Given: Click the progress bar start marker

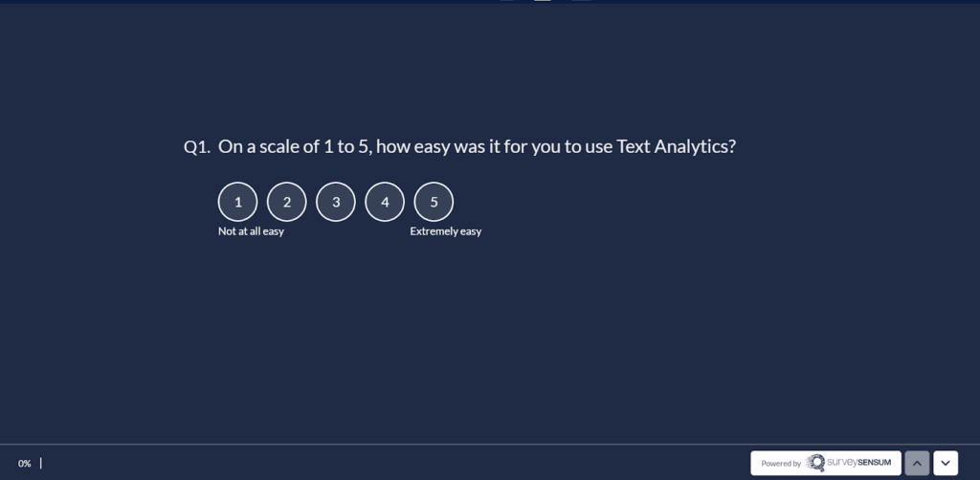Looking at the screenshot, I should pos(41,463).
